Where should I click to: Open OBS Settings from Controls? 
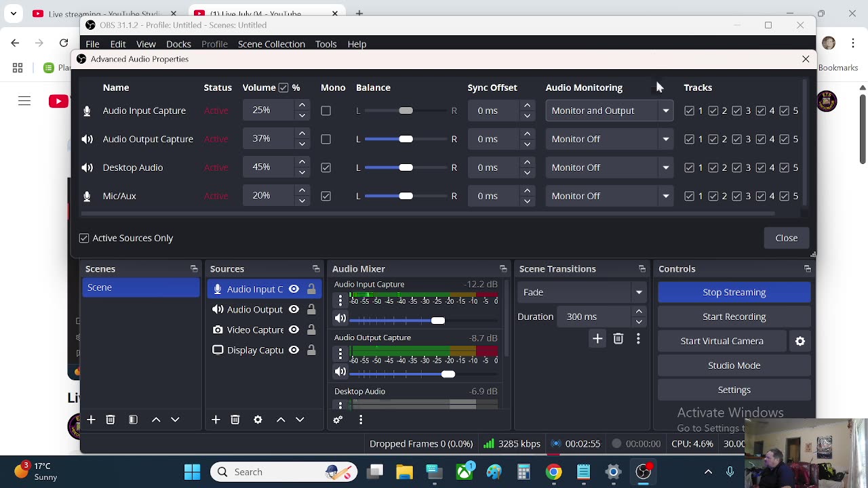(x=734, y=390)
